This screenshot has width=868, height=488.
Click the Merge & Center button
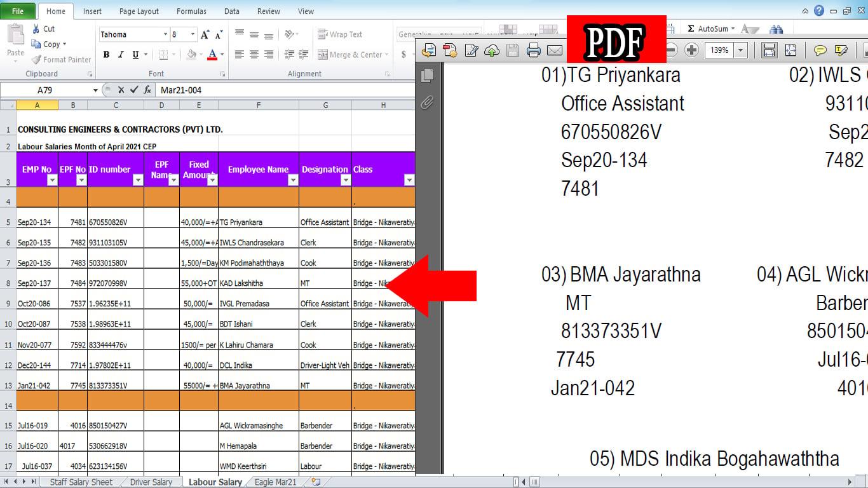(353, 55)
